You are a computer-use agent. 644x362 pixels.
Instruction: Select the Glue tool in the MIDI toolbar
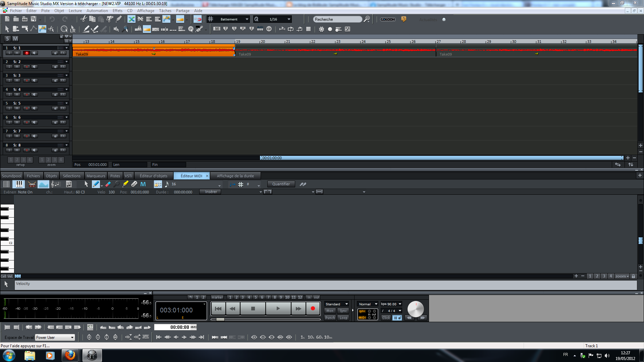(x=125, y=184)
